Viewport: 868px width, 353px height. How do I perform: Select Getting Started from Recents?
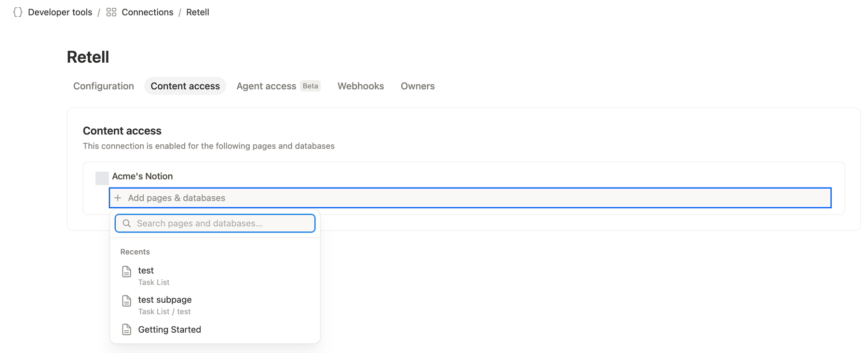click(x=215, y=329)
